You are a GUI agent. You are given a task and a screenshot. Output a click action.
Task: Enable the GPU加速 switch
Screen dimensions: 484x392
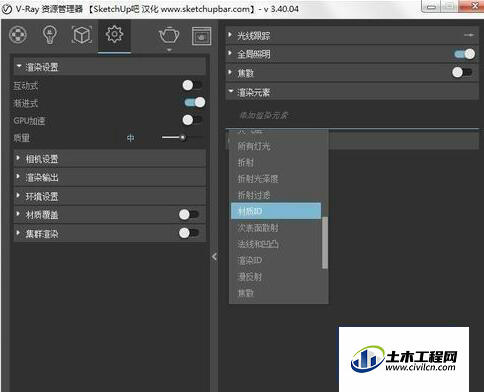tap(192, 120)
